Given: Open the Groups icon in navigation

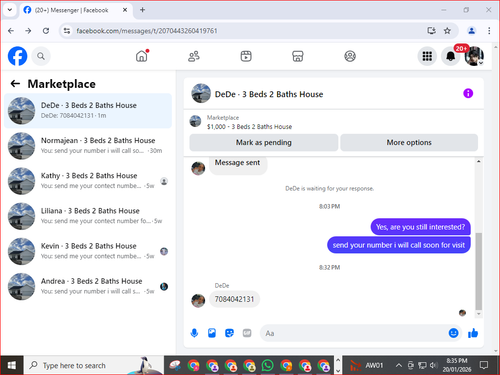Looking at the screenshot, I should pos(350,56).
